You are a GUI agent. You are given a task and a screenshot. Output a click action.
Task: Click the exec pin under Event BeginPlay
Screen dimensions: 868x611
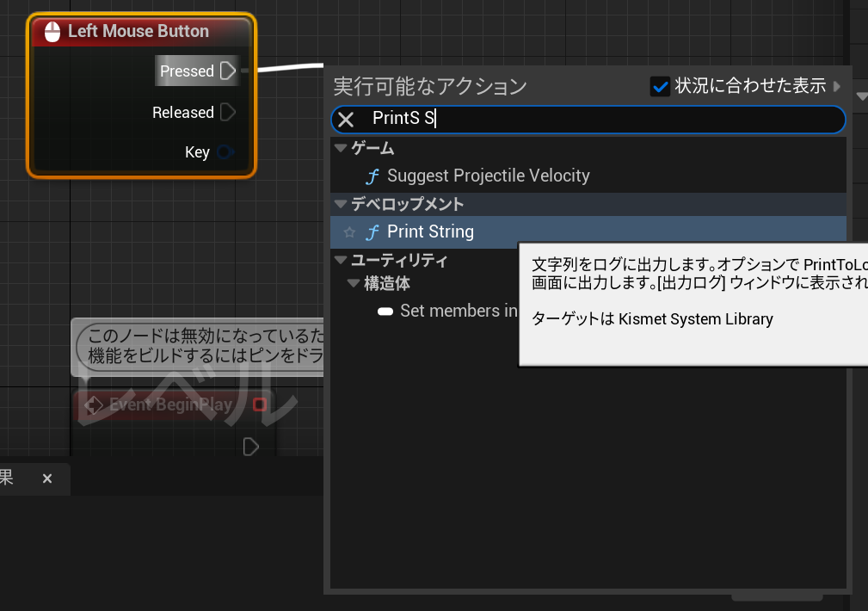(x=250, y=447)
